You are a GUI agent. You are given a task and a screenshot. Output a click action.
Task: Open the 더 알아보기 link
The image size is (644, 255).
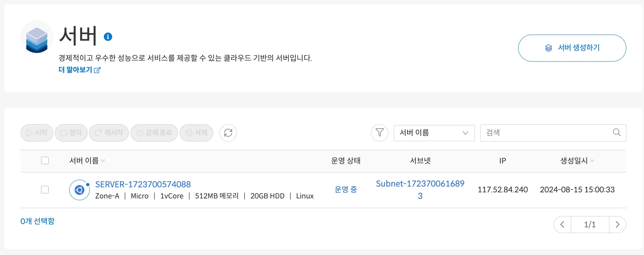click(x=80, y=70)
